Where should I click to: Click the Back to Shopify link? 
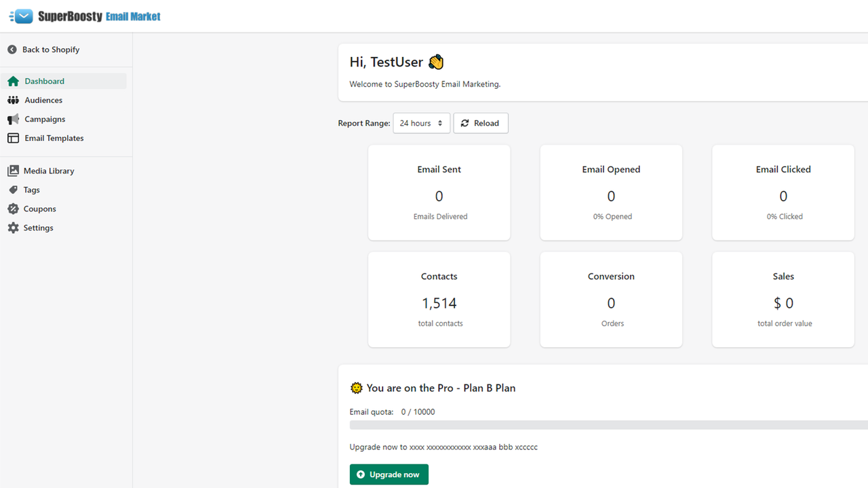pyautogui.click(x=51, y=49)
